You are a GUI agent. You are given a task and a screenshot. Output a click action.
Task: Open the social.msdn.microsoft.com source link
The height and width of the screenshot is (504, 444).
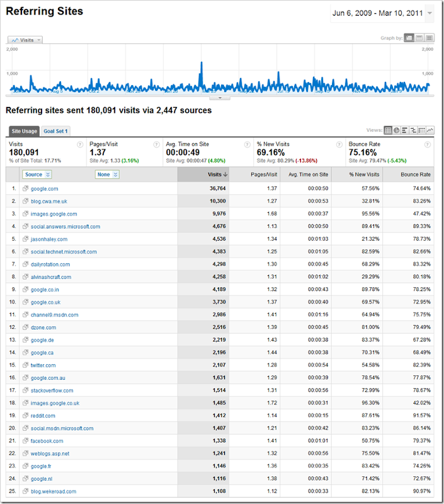point(62,428)
